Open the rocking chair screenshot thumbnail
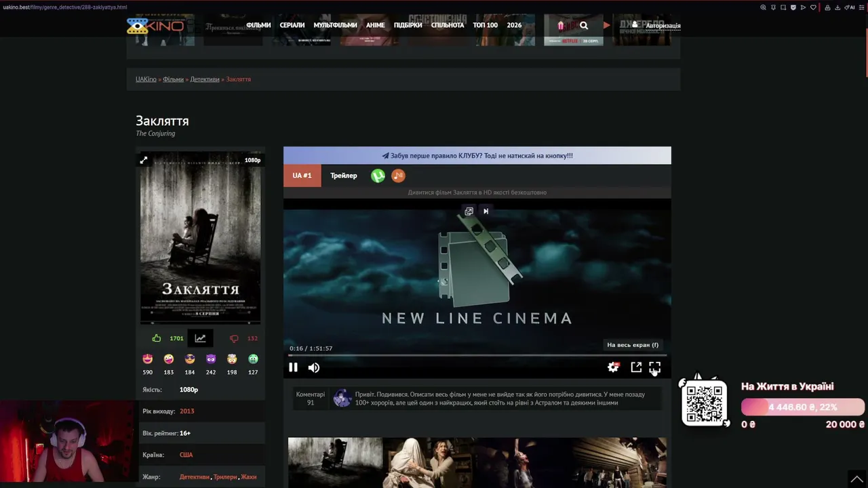The image size is (868, 488). coord(335,462)
